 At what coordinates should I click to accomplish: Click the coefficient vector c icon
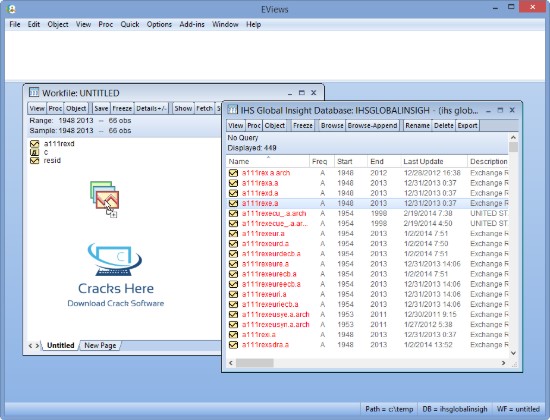(x=34, y=152)
